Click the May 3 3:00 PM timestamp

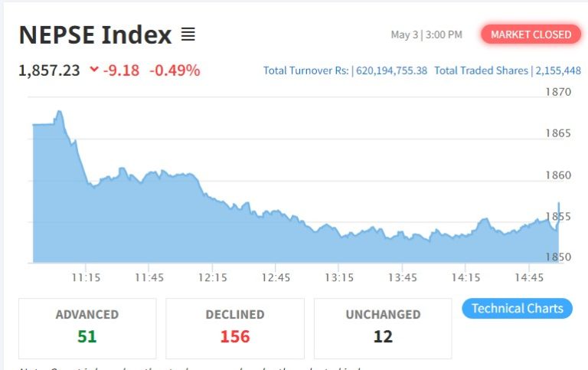coord(426,34)
